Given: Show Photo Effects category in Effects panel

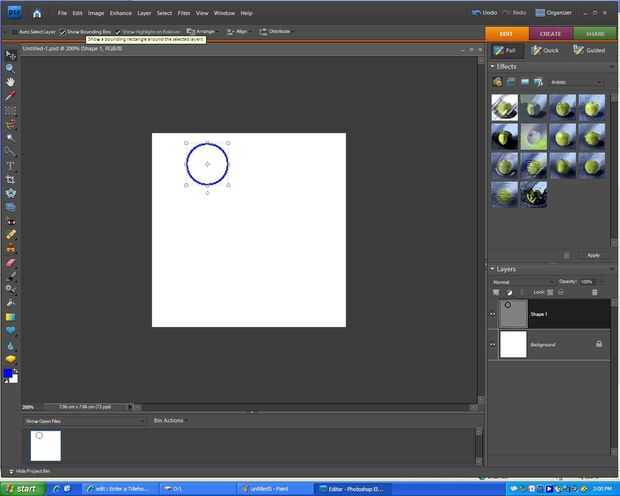Looking at the screenshot, I should click(525, 82).
